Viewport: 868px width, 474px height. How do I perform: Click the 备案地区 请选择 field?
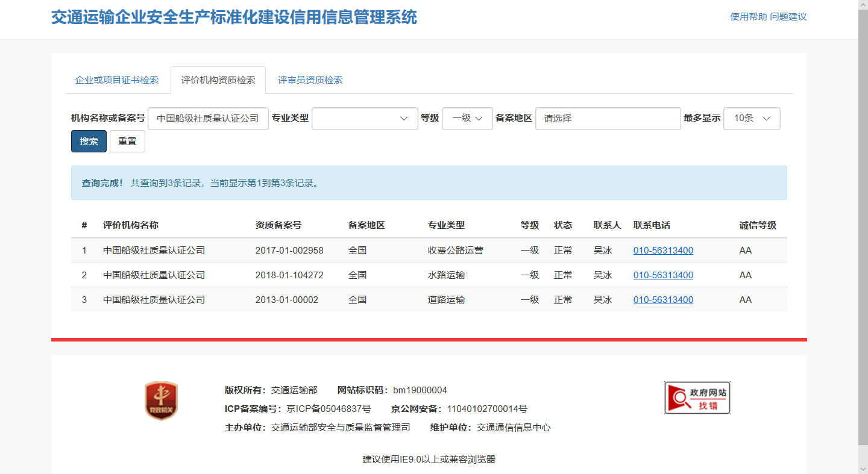pyautogui.click(x=608, y=119)
